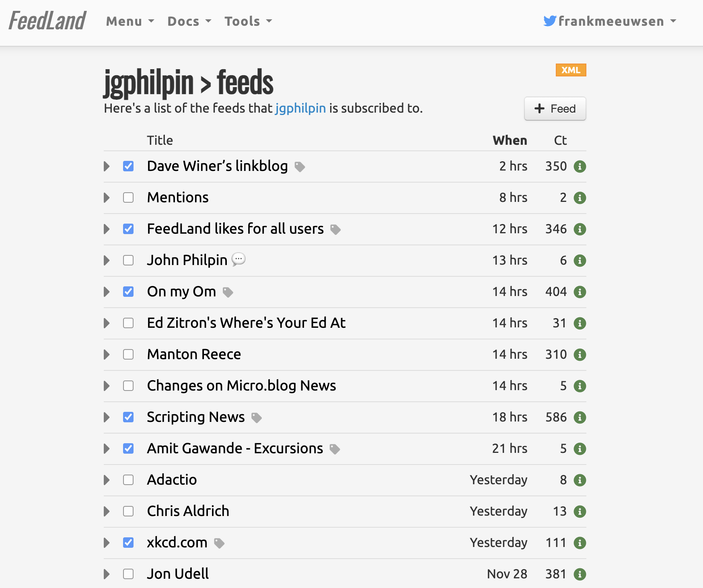
Task: Uncheck the On my Om checkbox
Action: click(x=128, y=292)
